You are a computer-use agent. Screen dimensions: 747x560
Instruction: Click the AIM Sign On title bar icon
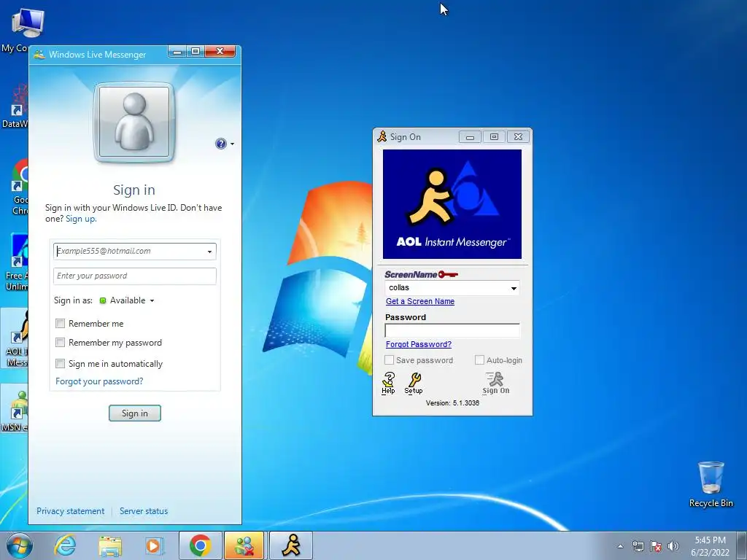(x=382, y=136)
